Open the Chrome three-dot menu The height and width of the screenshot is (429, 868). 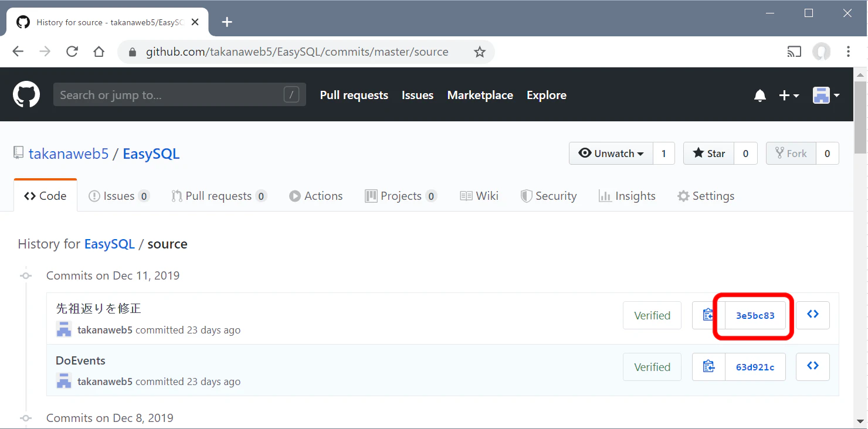click(x=848, y=52)
